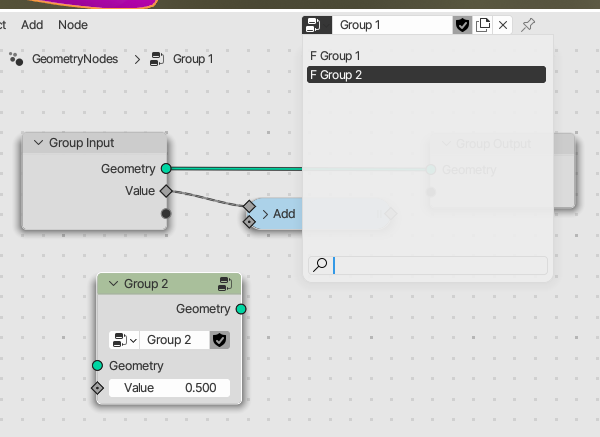Open node tree dropdown in Group 2 node
Image resolution: width=600 pixels, height=437 pixels.
click(124, 340)
